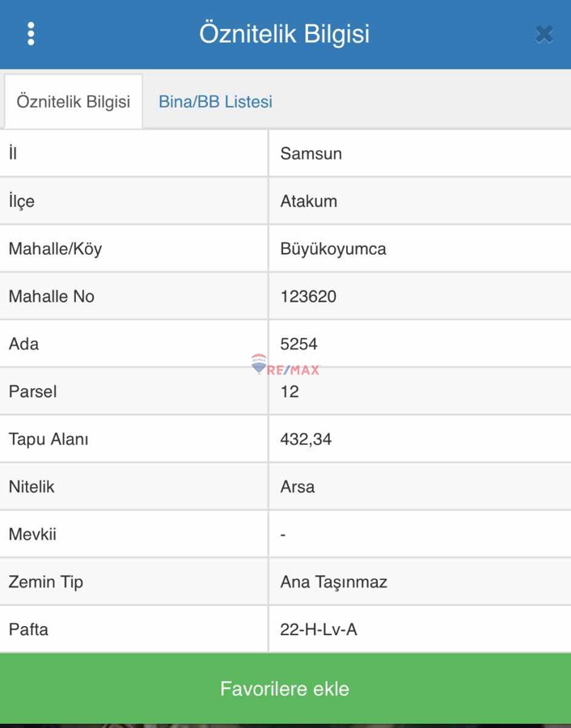
Task: Click the Pafta value 22-H-Lv-A
Action: (318, 629)
